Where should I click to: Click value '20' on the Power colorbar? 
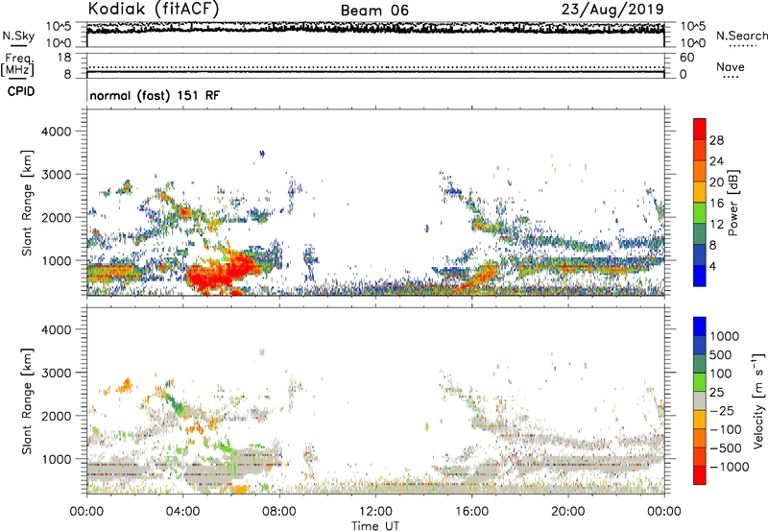click(x=716, y=182)
